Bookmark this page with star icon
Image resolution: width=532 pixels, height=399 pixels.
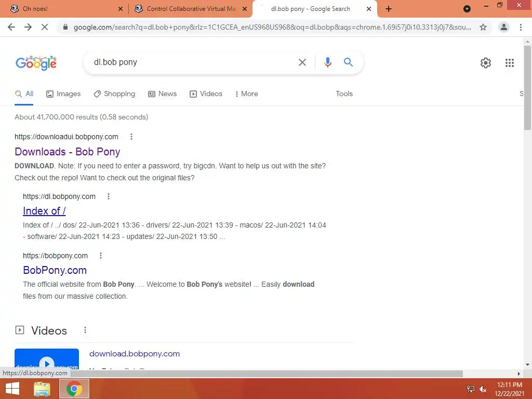[x=483, y=27]
